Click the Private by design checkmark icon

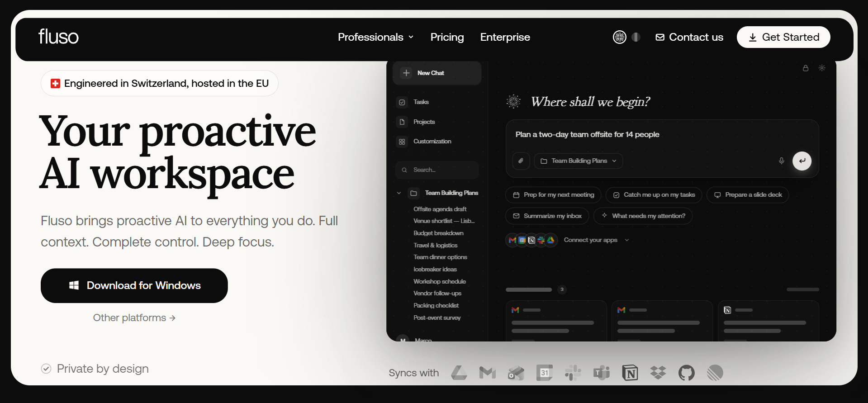click(46, 369)
